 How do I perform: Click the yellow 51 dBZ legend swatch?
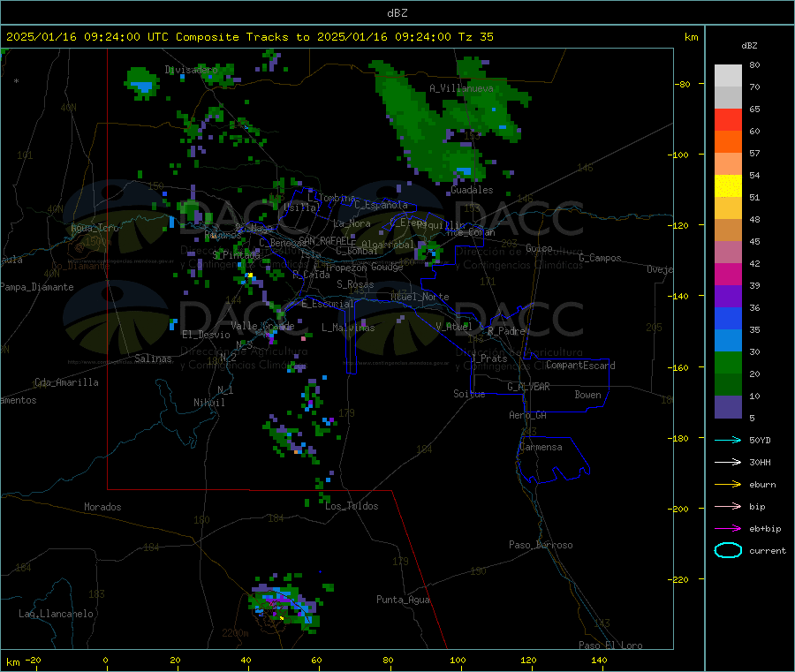point(728,186)
